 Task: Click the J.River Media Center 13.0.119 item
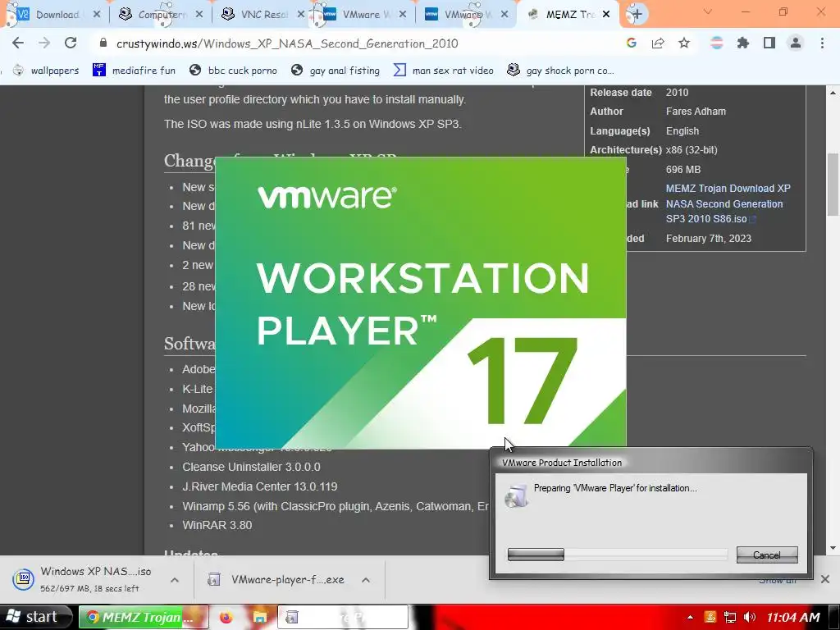tap(260, 486)
